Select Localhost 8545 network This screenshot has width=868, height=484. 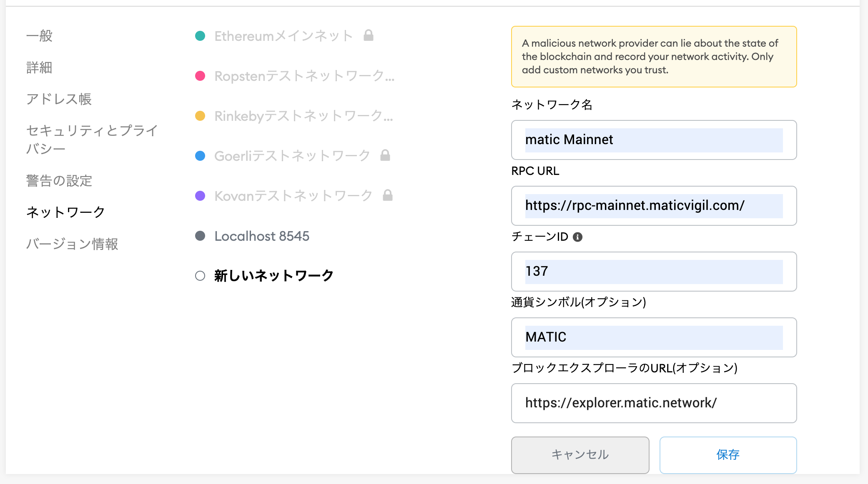coord(262,236)
